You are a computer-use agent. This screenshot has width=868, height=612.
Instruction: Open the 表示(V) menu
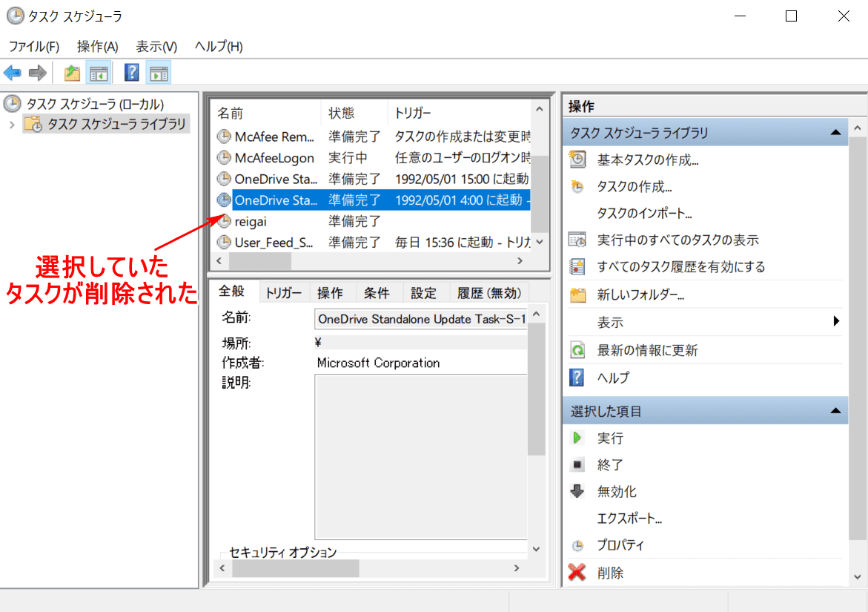point(156,47)
